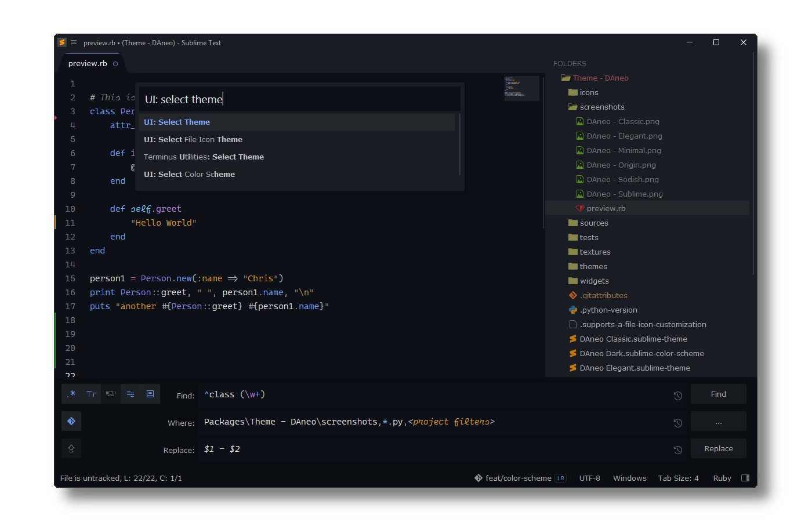Open Find history clock icon
This screenshot has height=522, width=812.
677,396
